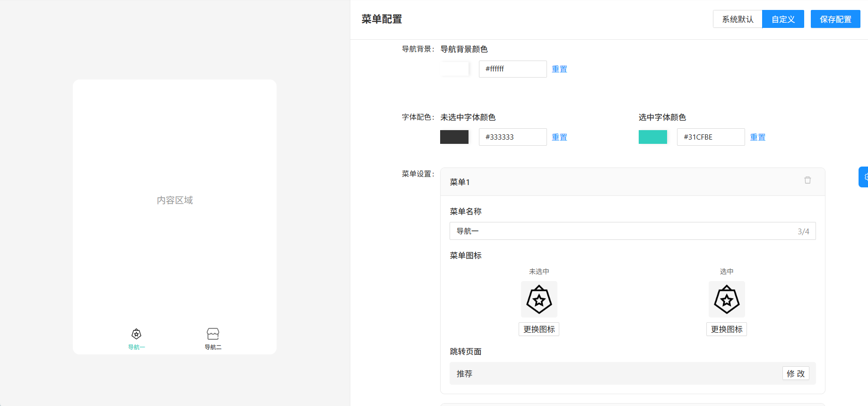Image resolution: width=868 pixels, height=406 pixels.
Task: Open the blue floating settings tab on right edge
Action: [864, 177]
